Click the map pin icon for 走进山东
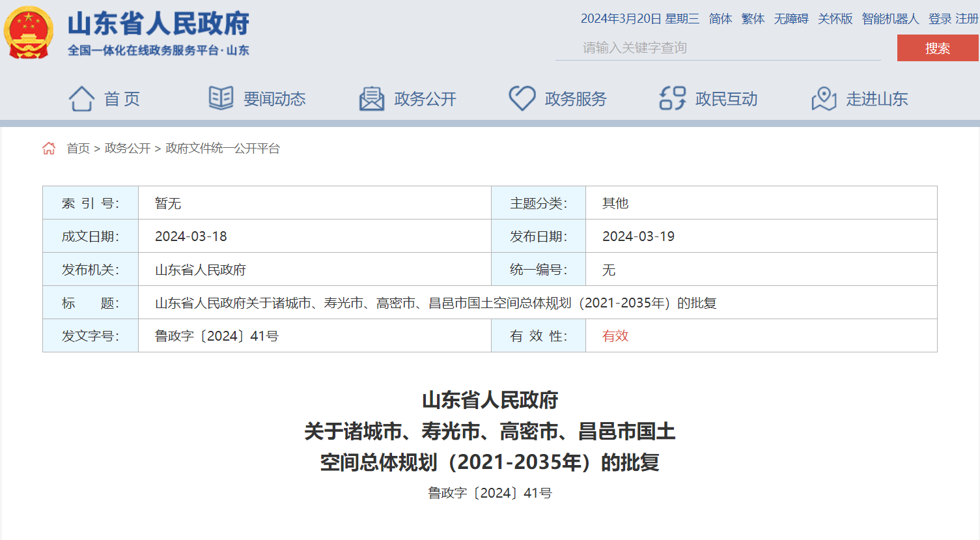The width and height of the screenshot is (980, 540). point(824,98)
